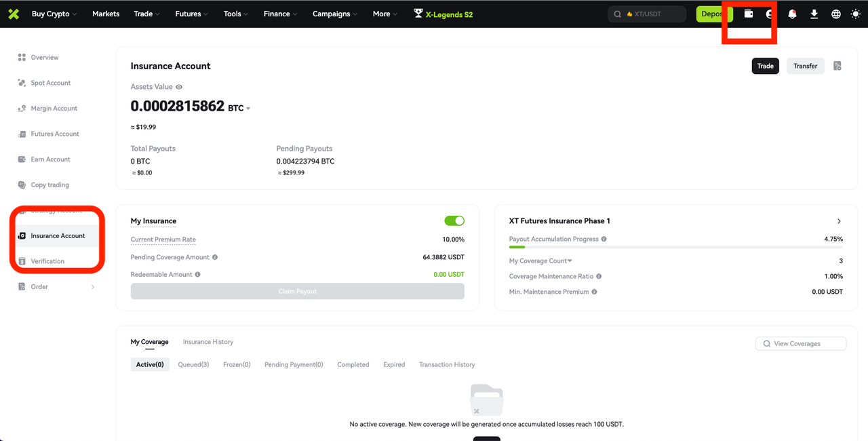Show the Frozen(0) coverages
This screenshot has width=868, height=441.
pos(237,364)
